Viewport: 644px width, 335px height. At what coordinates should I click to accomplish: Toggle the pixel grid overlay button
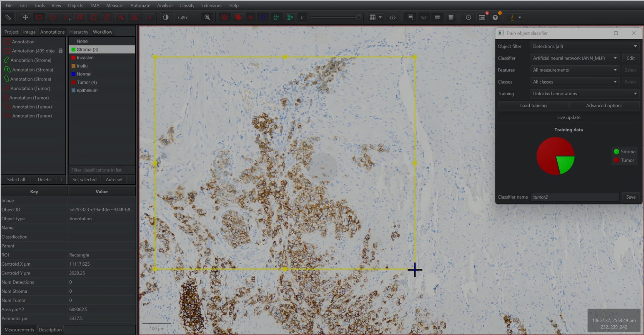451,17
